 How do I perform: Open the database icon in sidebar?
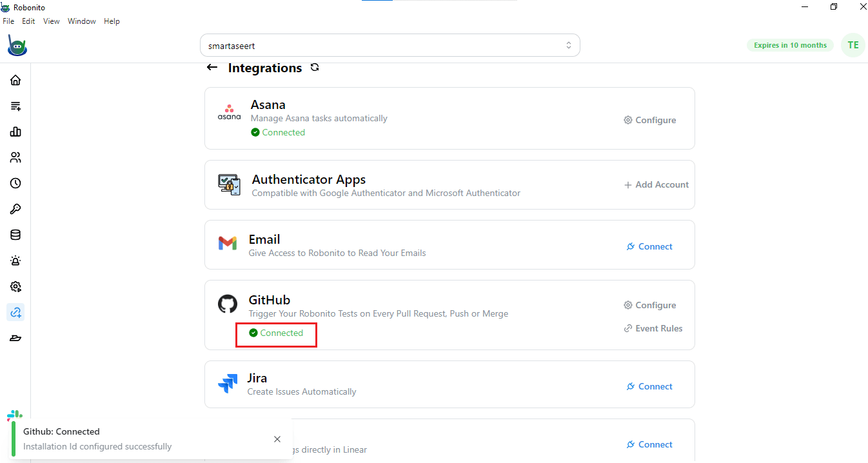15,235
